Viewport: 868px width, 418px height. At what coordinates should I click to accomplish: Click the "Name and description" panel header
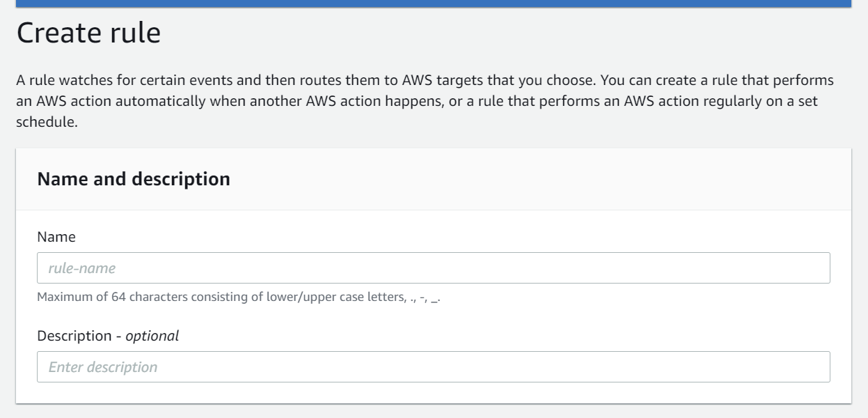tap(134, 179)
